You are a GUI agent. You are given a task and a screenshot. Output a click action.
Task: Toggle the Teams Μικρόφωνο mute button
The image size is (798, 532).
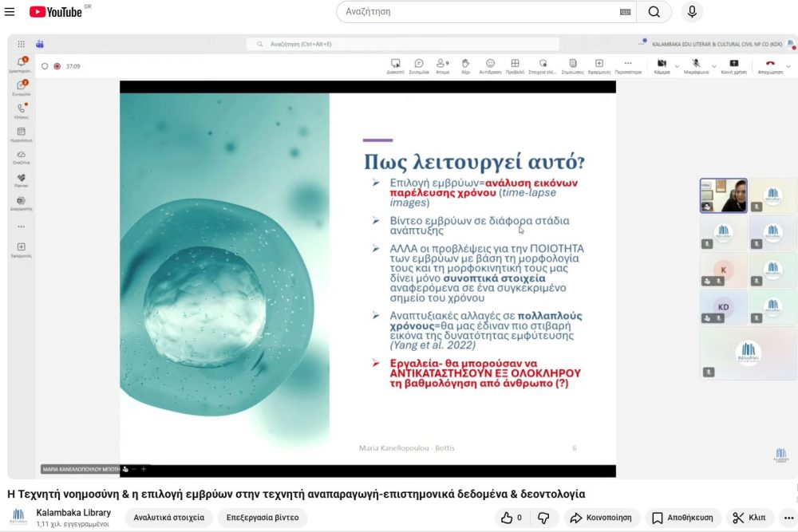[696, 65]
